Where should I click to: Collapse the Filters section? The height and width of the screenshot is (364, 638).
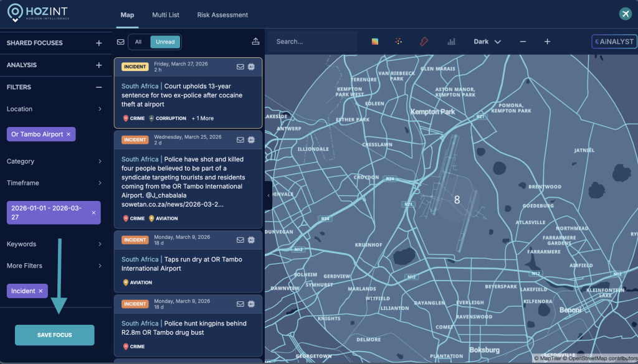98,87
